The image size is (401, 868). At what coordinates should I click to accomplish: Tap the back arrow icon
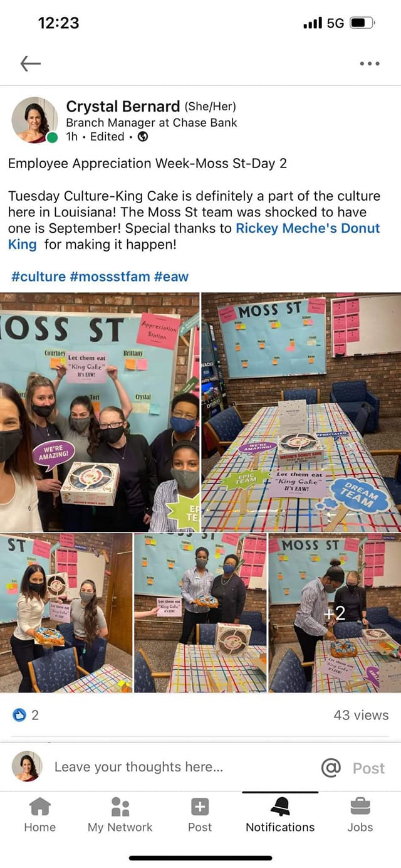click(x=30, y=63)
